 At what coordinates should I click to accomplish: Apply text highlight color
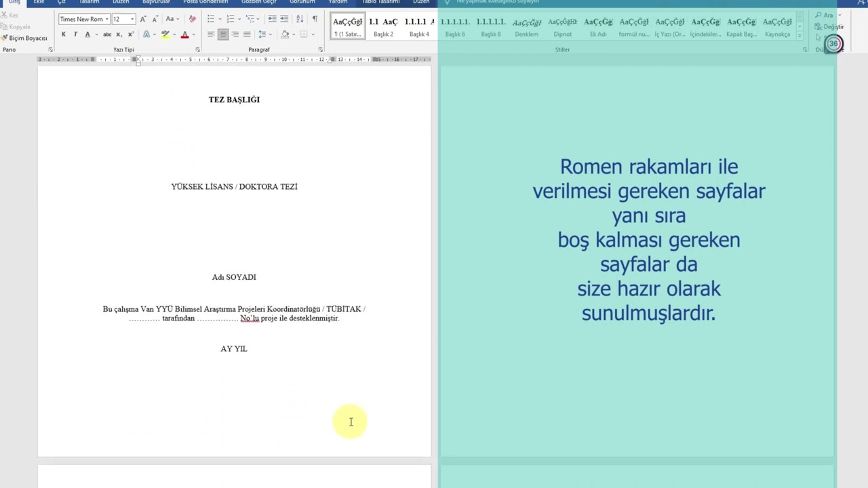click(x=165, y=35)
